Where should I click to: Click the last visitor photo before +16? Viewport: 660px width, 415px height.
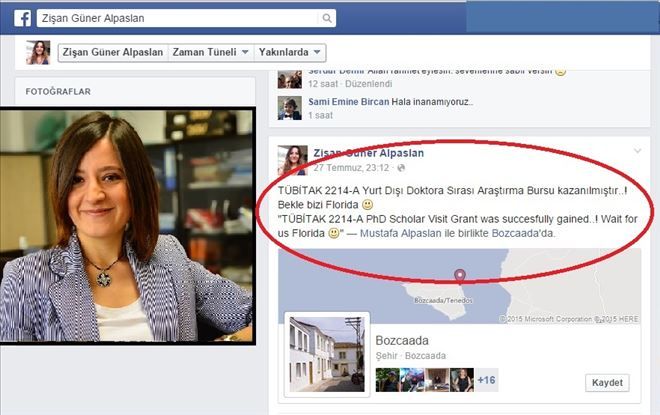462,380
